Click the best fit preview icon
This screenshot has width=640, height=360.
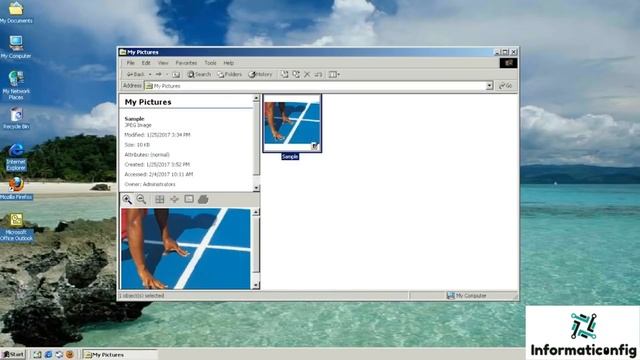[x=174, y=199]
